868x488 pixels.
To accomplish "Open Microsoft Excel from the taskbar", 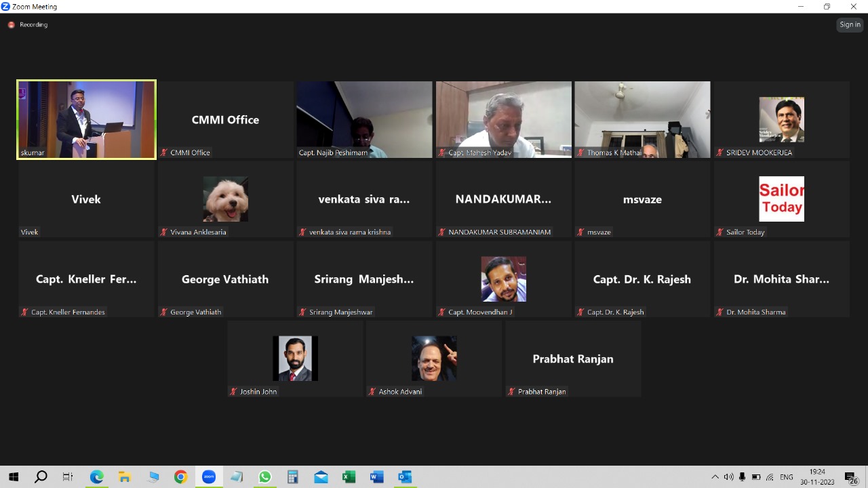I will click(x=349, y=477).
